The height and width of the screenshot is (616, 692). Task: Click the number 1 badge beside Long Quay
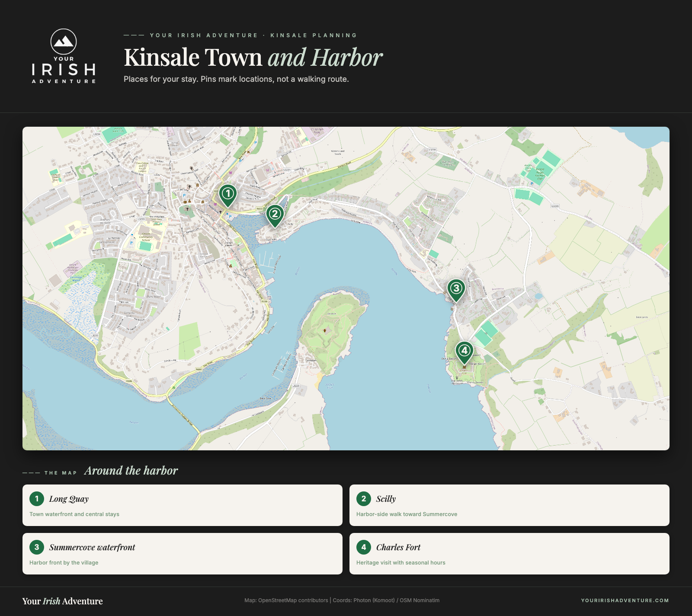pos(37,499)
